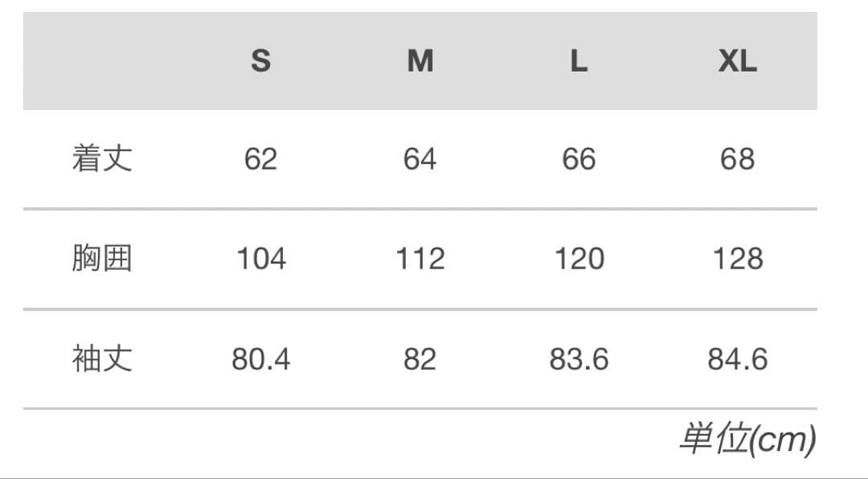Click the 胸囲 value 104 cell

pyautogui.click(x=260, y=259)
